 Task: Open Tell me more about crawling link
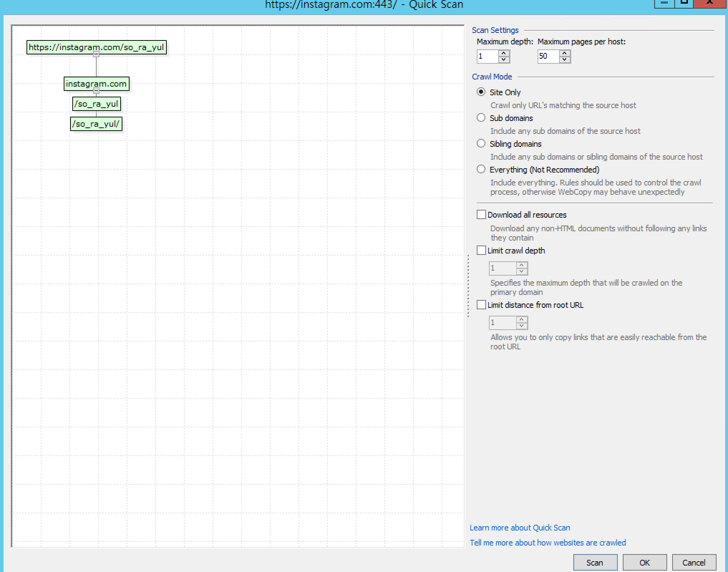point(548,543)
